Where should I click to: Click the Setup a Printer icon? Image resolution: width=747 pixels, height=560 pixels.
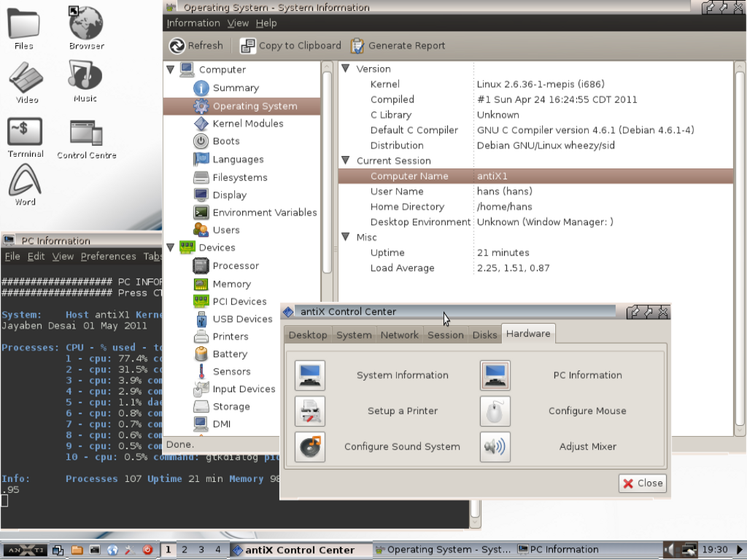point(310,411)
